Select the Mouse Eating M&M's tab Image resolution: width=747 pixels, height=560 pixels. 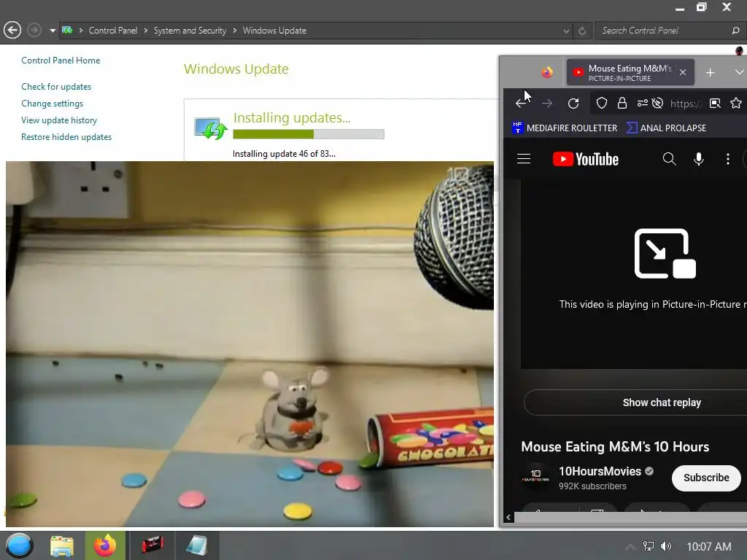630,72
